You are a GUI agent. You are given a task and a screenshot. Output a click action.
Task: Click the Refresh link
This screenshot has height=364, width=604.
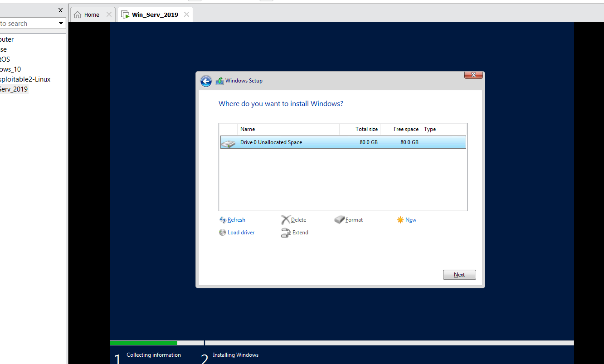[x=236, y=220]
